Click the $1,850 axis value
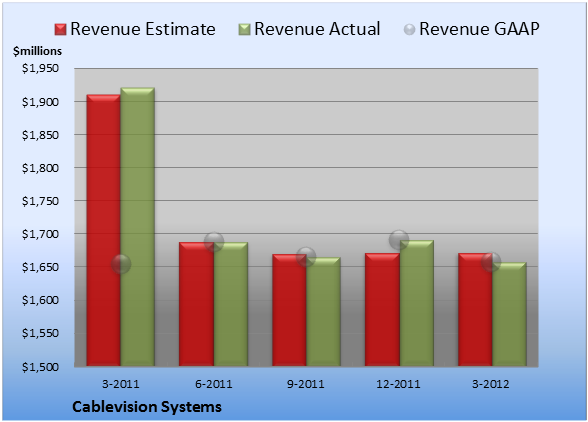 [40, 135]
